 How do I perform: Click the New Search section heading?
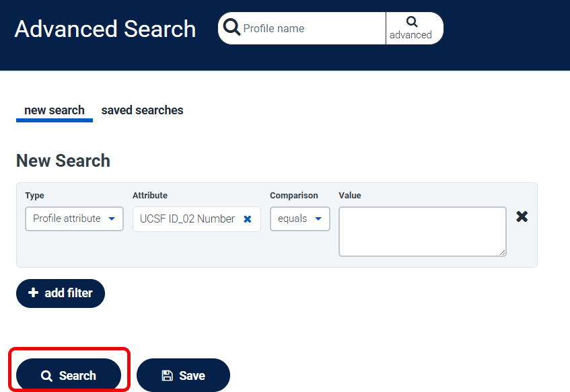tap(63, 161)
